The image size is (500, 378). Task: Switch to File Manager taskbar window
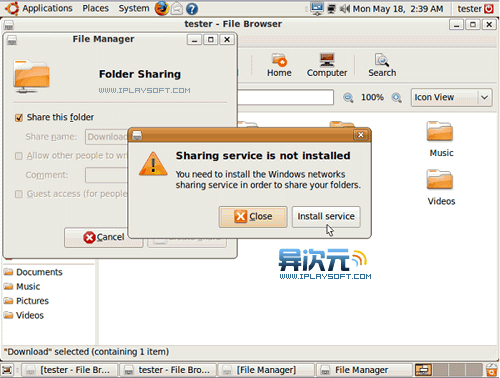pyautogui.click(x=364, y=370)
